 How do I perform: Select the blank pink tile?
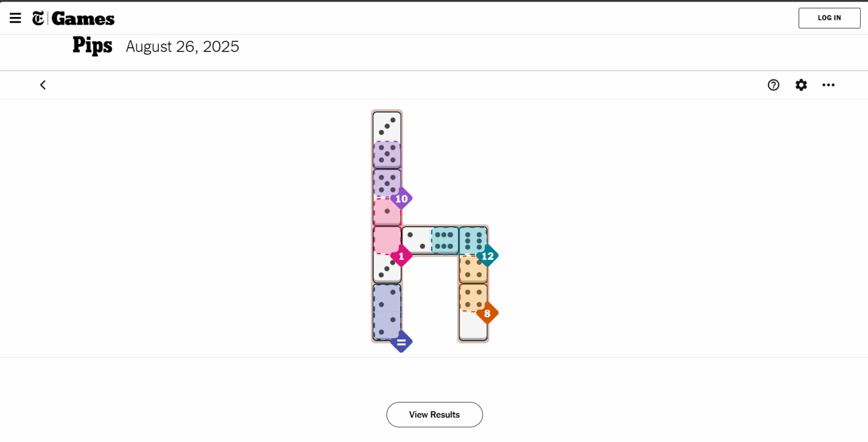pos(387,240)
